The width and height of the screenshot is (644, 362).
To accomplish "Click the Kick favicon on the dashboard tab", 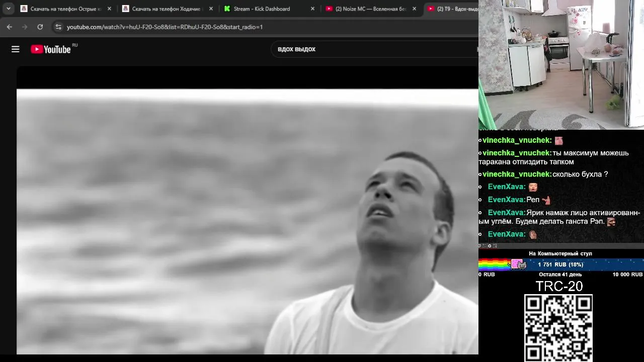I will (227, 9).
